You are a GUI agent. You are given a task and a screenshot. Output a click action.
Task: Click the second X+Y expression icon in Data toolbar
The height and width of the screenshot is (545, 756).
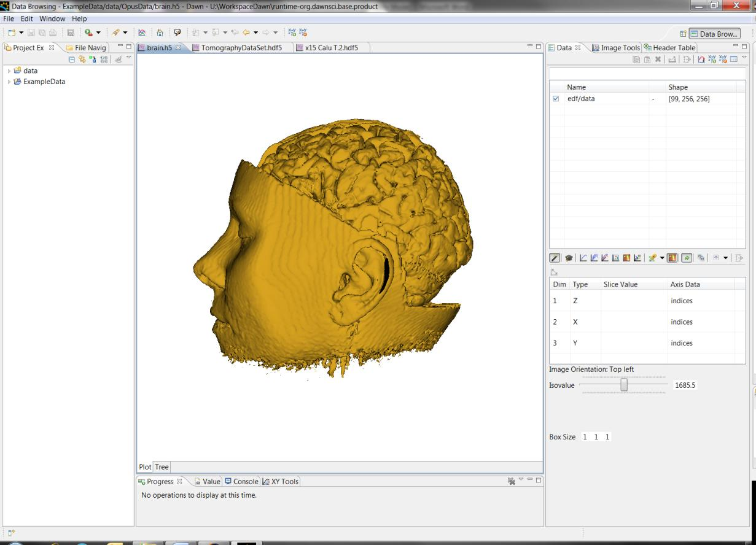(723, 60)
